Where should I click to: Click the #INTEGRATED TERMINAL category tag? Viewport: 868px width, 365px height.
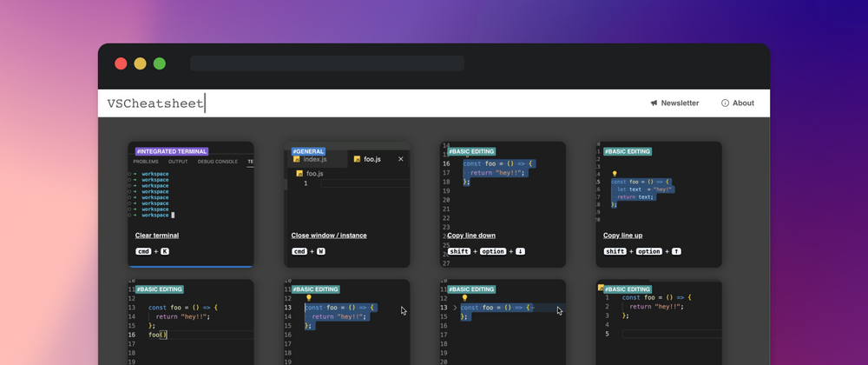coord(171,151)
